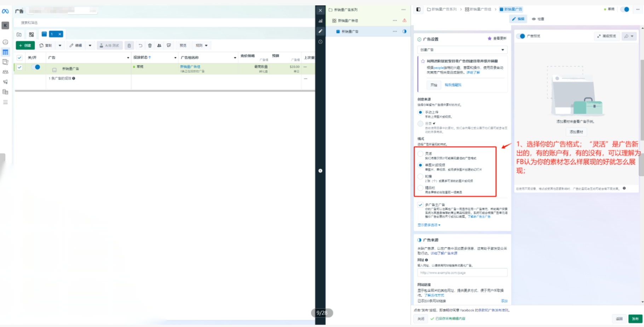This screenshot has height=327, width=644.
Task: Open the 创建广告 dropdown
Action: click(462, 50)
